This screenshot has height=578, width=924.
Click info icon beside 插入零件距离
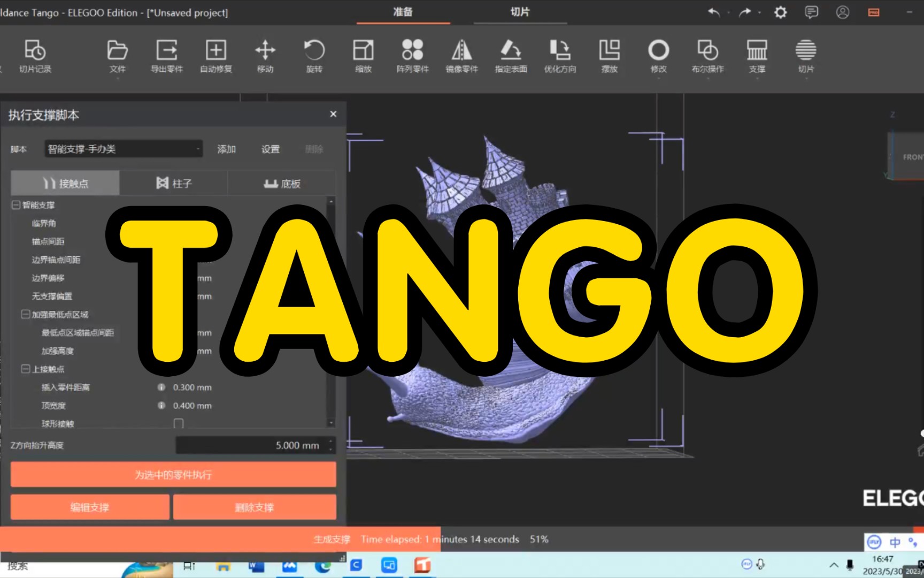[161, 387]
